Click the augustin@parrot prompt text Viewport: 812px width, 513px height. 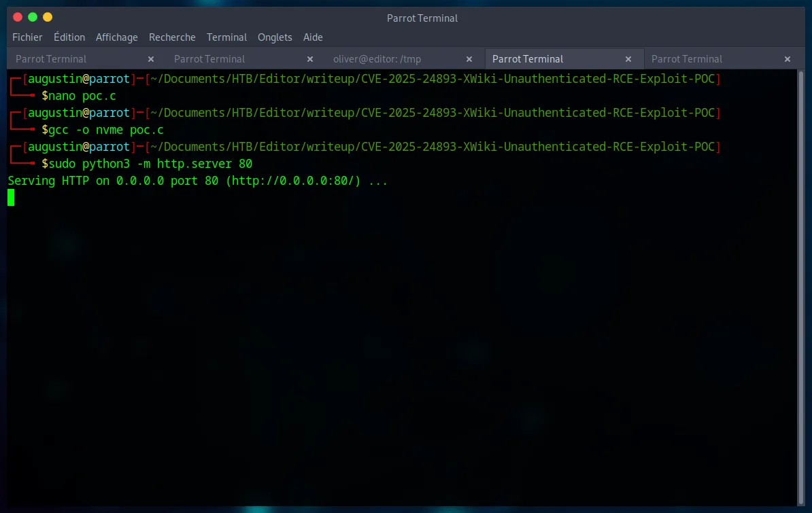click(x=75, y=78)
